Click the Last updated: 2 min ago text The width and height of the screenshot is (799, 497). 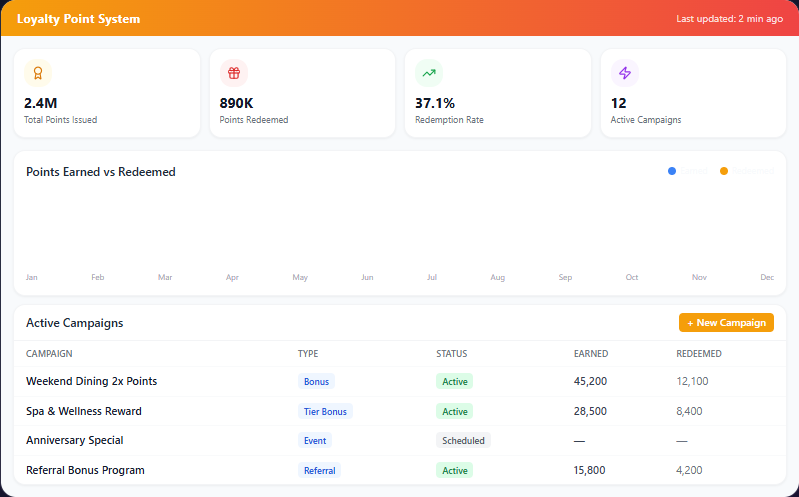[729, 19]
